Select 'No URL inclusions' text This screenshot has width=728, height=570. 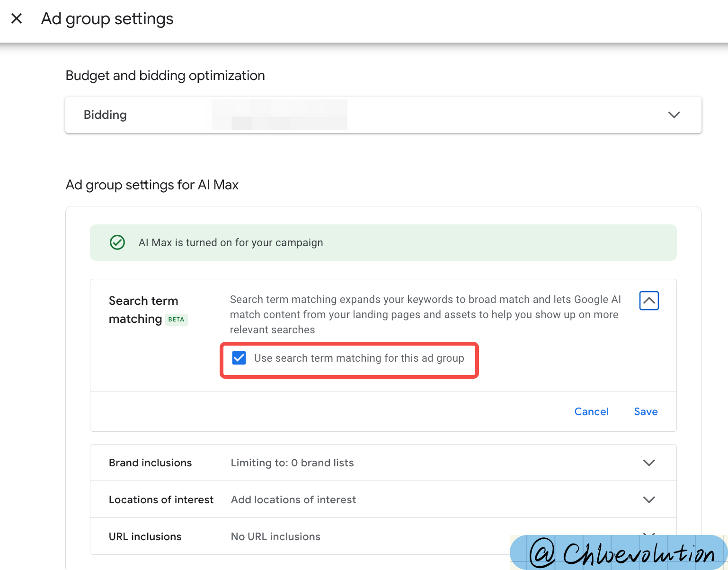(x=275, y=536)
